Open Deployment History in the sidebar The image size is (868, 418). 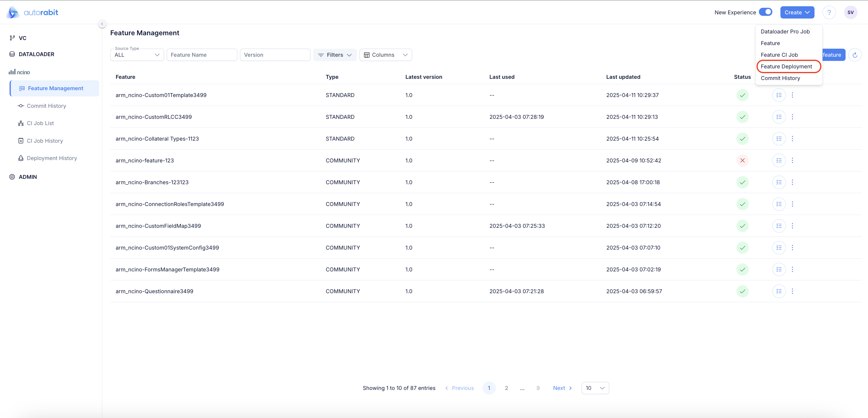point(52,158)
